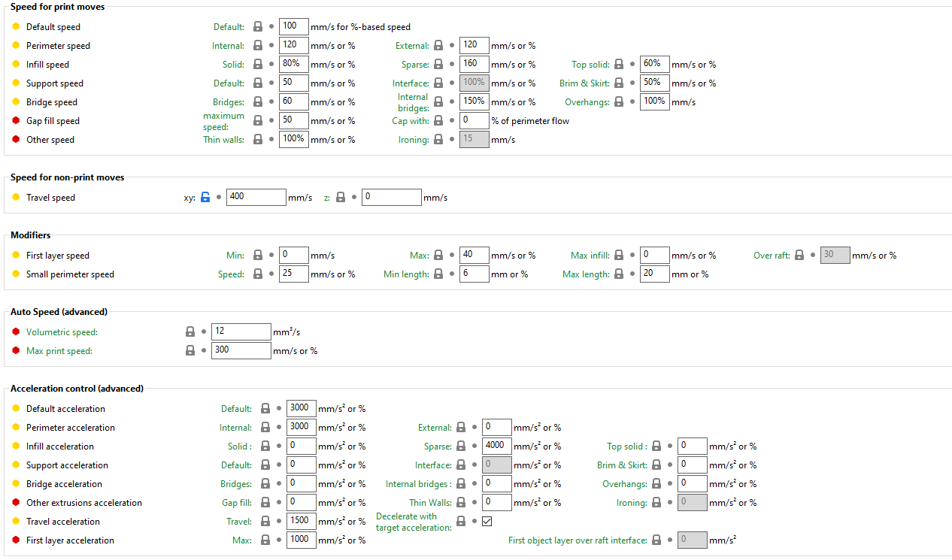Click the lock icon next to Volumetric speed

[190, 331]
